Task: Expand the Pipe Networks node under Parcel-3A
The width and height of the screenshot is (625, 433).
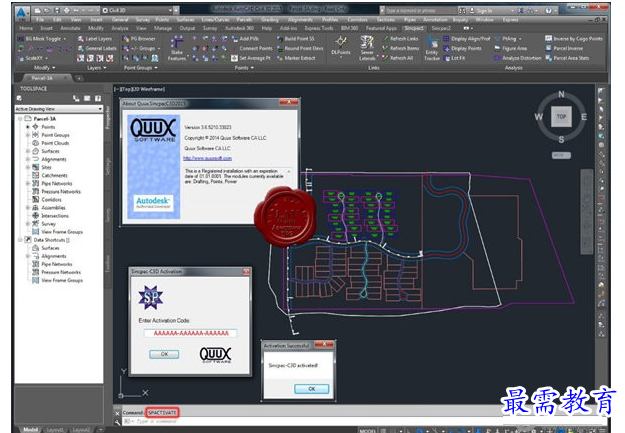Action: pyautogui.click(x=28, y=183)
